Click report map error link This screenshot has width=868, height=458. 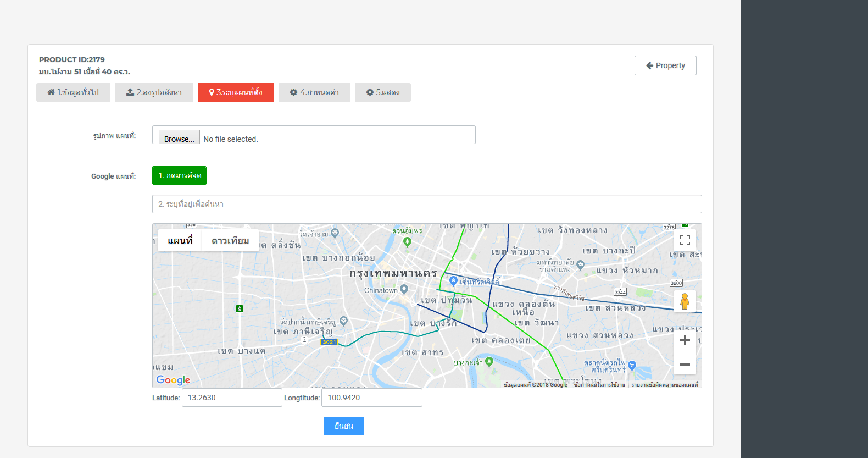[665, 385]
